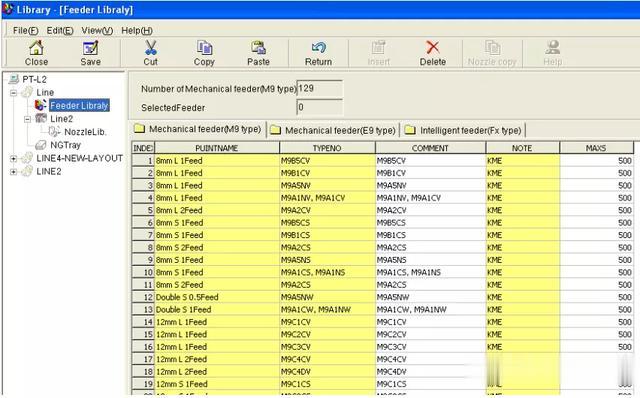
Task: Select NozzleLib. in the tree
Action: tap(85, 132)
